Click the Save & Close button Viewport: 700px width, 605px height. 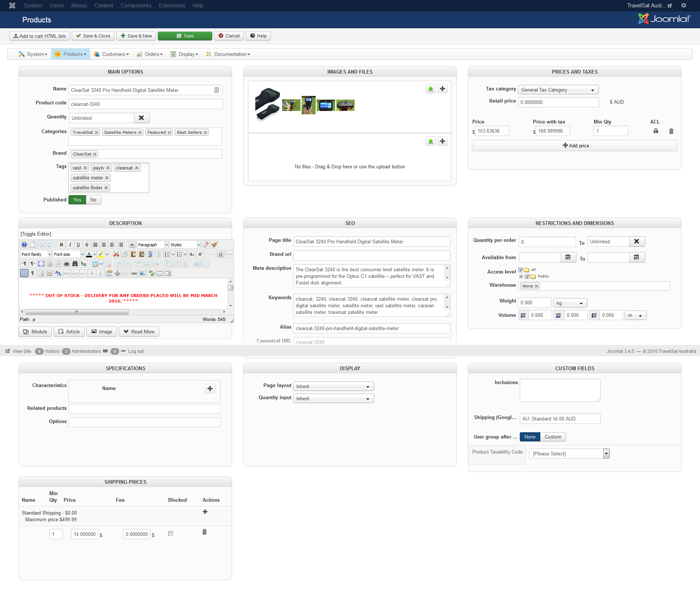pyautogui.click(x=93, y=36)
